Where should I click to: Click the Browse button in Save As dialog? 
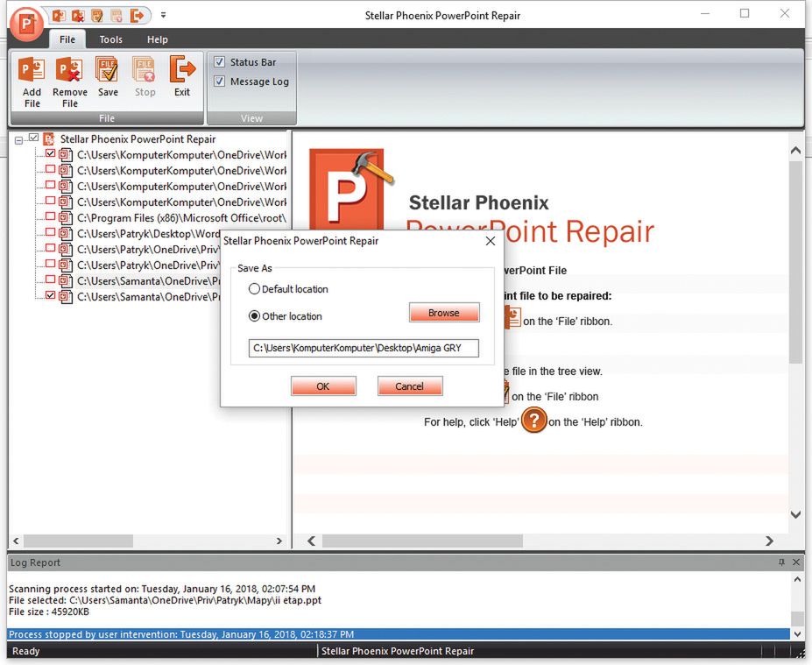tap(444, 313)
